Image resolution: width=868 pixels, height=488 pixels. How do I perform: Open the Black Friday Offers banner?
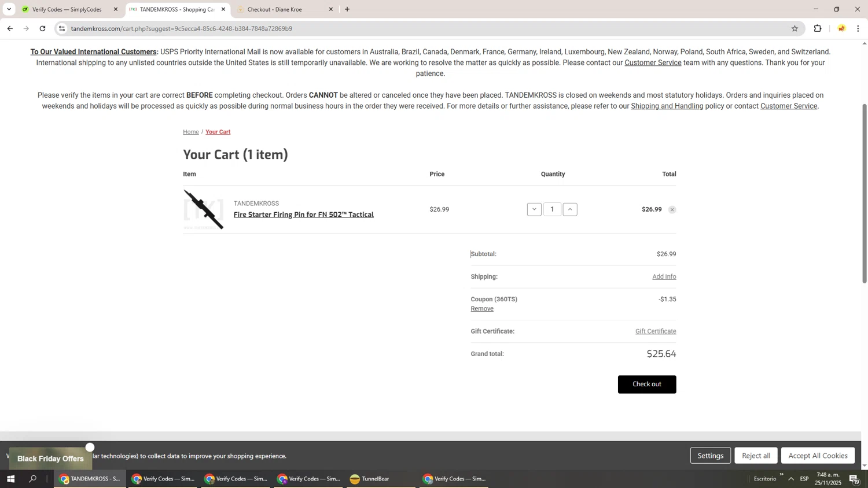click(x=50, y=459)
